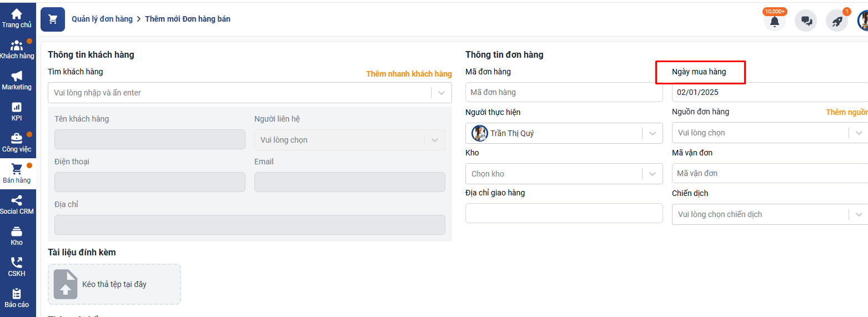This screenshot has height=317, width=868.
Task: Open the Chiến dịch campaign dropdown
Action: [859, 214]
